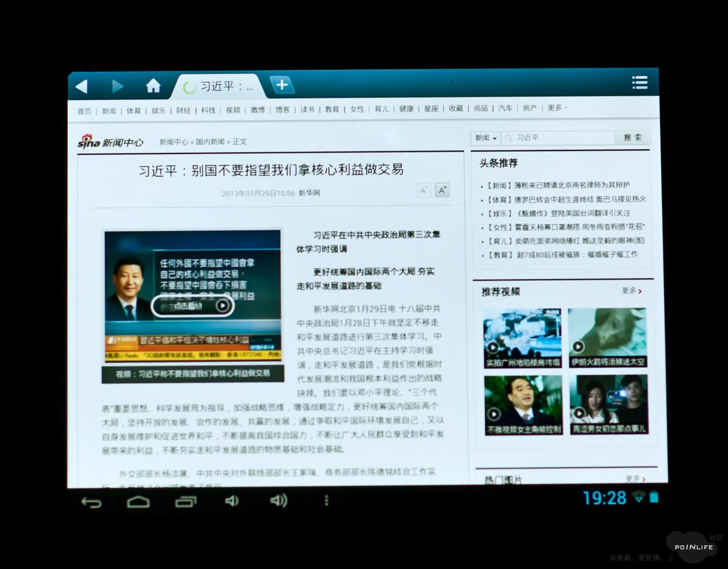Screen dimensions: 728x569
Task: Open Android recent apps button
Action: [x=186, y=501]
